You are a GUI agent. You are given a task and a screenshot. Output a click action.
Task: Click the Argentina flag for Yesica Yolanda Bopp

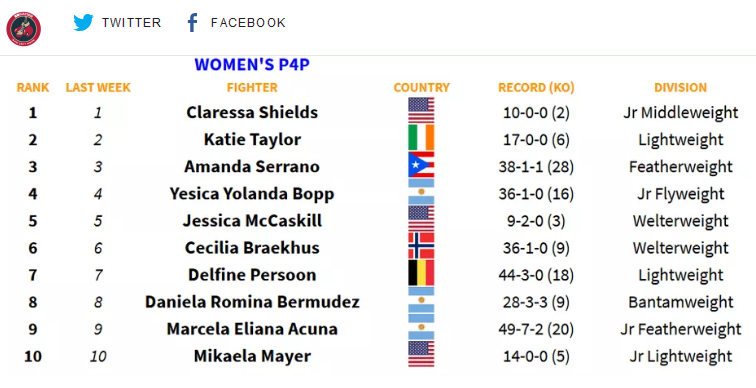click(421, 192)
